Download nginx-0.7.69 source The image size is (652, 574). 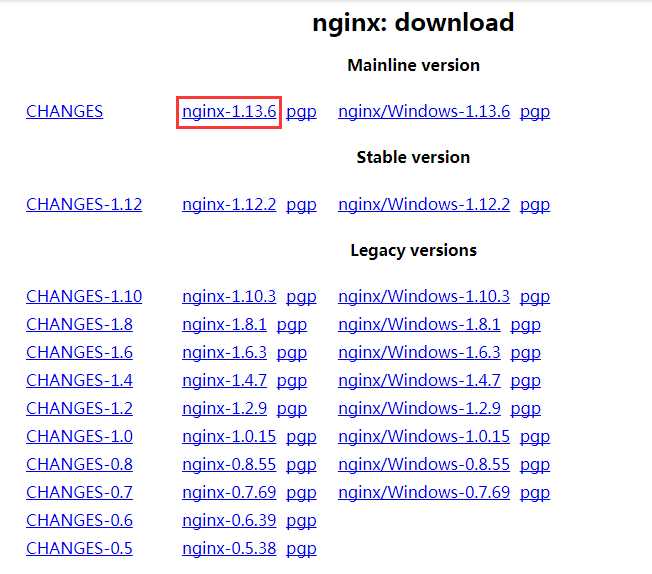pyautogui.click(x=229, y=492)
